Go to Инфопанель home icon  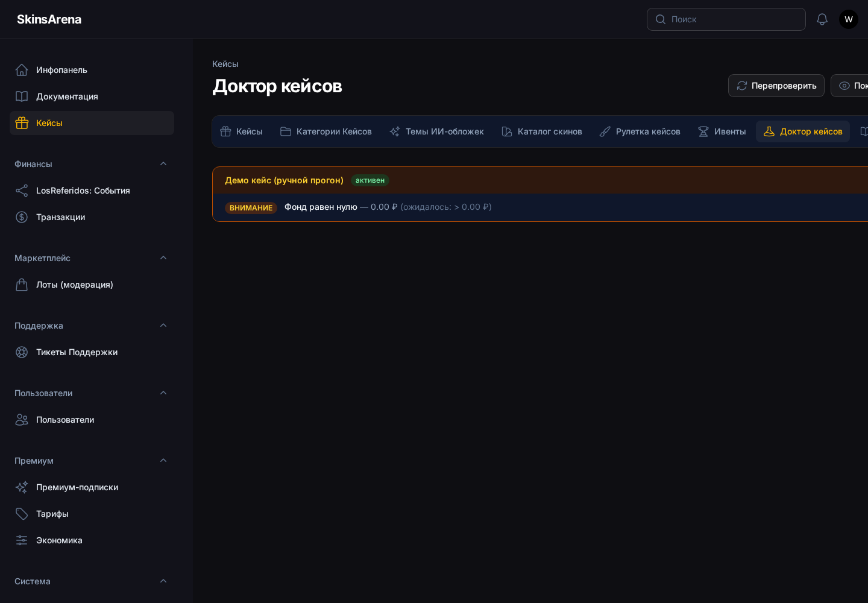[22, 70]
